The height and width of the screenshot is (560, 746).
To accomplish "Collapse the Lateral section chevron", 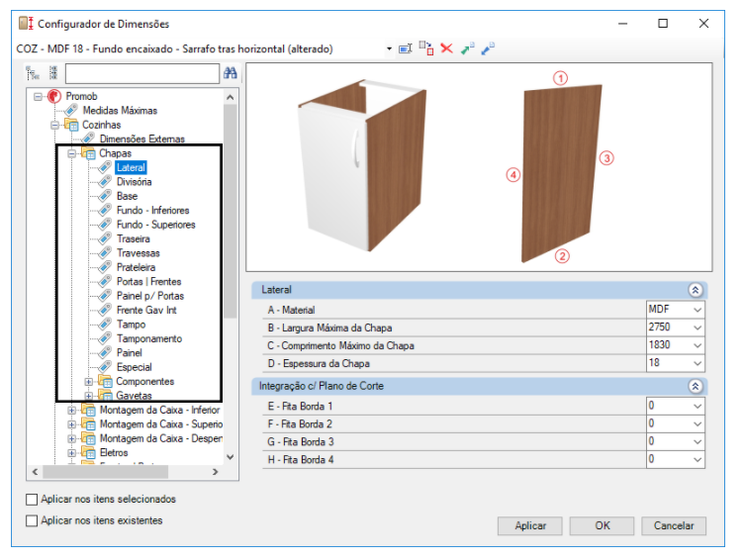I will (695, 290).
